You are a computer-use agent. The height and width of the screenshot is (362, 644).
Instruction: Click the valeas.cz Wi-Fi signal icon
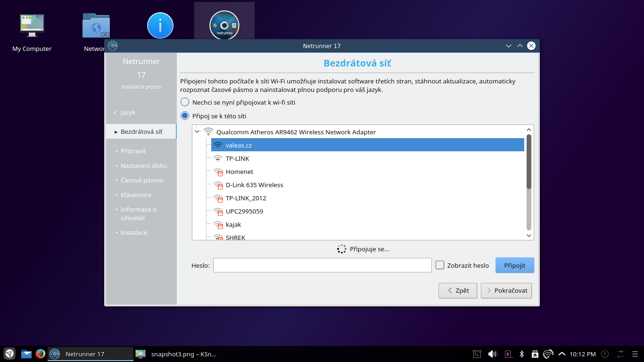218,145
